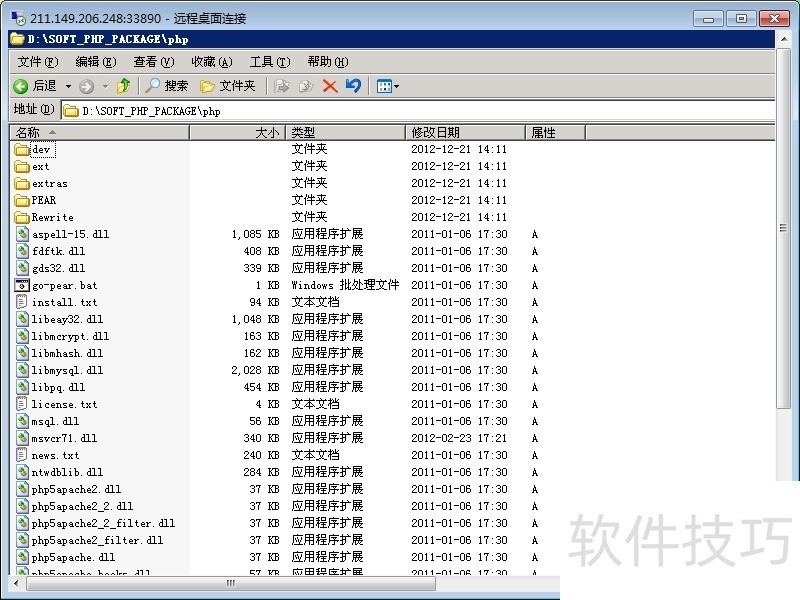Screen dimensions: 800x600
Task: Click the Back (后退) arrow icon
Action: (x=20, y=87)
